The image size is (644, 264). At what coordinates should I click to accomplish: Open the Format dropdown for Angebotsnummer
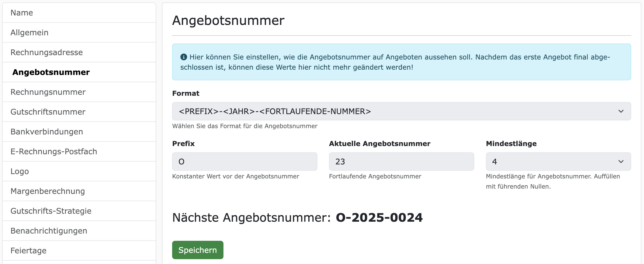tap(400, 111)
